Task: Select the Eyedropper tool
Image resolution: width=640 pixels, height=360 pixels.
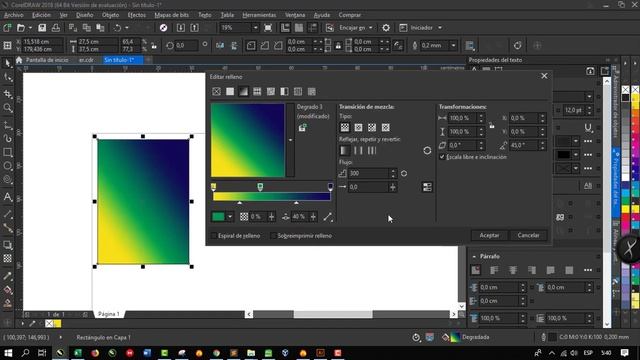Action: point(7,276)
